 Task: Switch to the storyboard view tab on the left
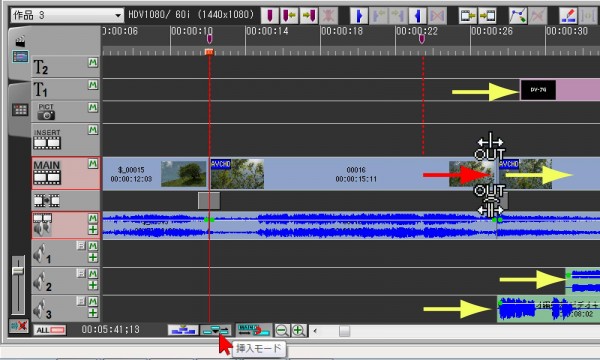(x=20, y=110)
